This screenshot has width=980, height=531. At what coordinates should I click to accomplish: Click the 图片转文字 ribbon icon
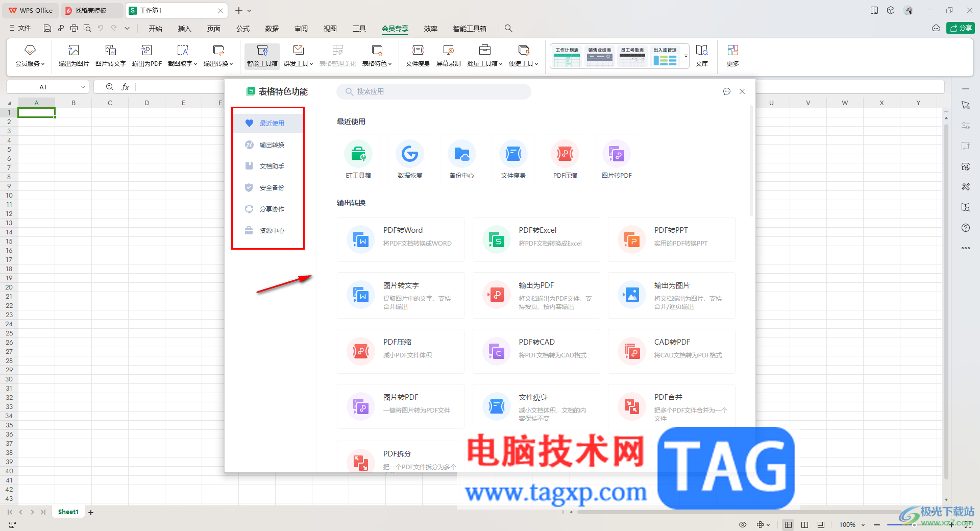click(110, 56)
